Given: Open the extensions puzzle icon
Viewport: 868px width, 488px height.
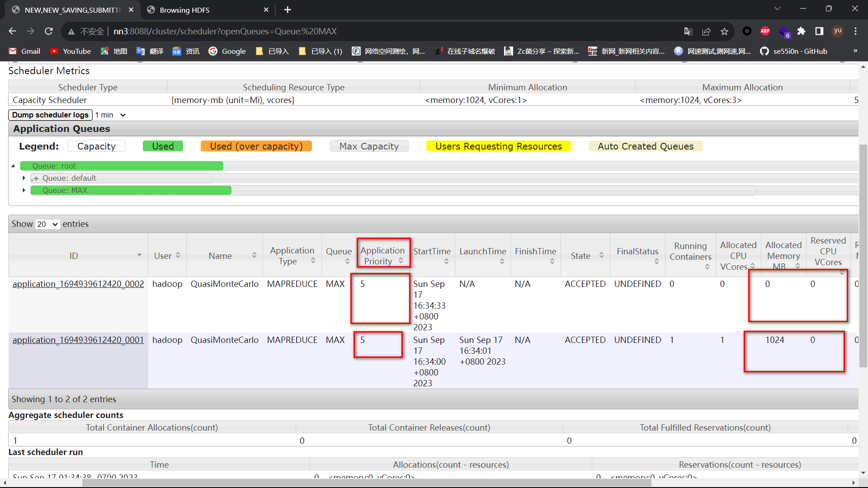Looking at the screenshot, I should point(801,31).
